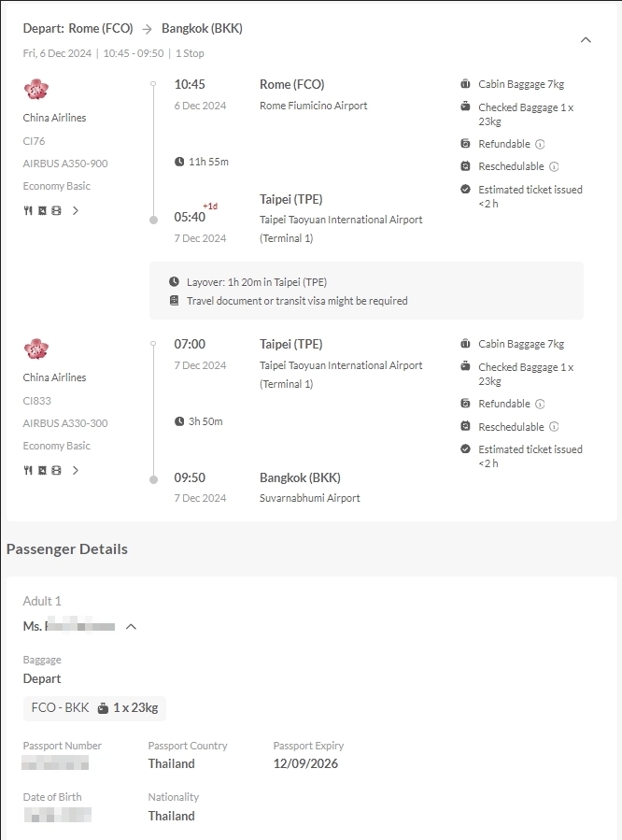The width and height of the screenshot is (622, 840).
Task: Open the Reschedulable info icon for CI76
Action: coord(554,166)
